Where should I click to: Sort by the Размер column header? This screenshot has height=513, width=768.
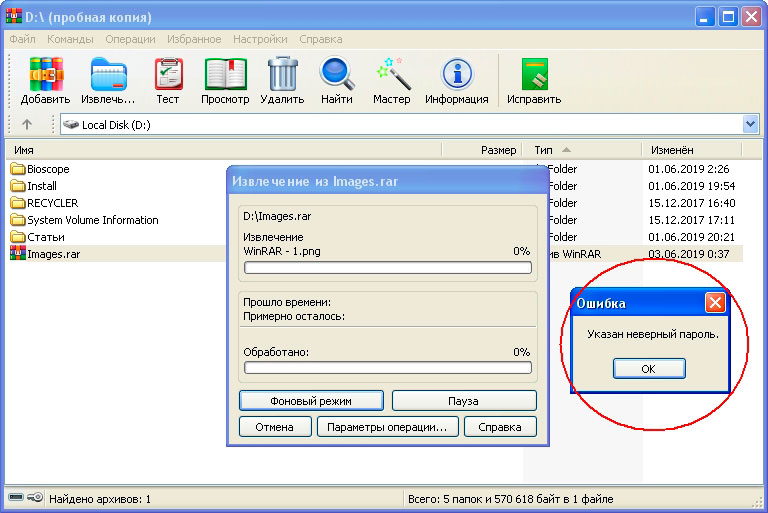481,150
